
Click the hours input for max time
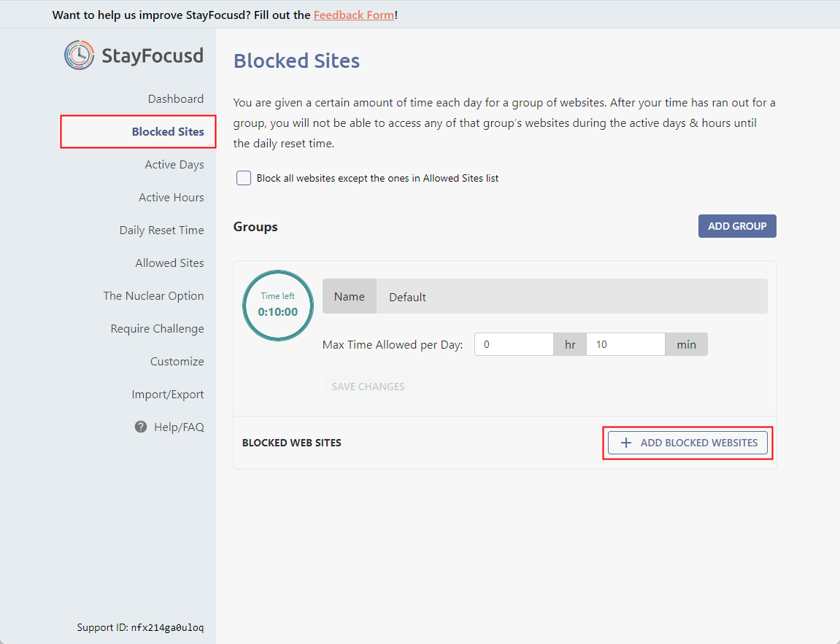[x=514, y=344]
